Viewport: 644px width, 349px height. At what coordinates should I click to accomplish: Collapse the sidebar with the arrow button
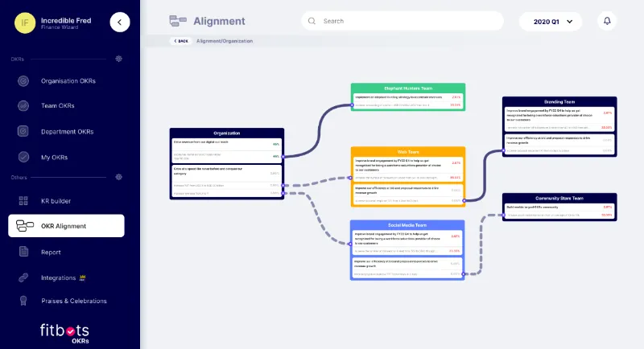pos(120,23)
